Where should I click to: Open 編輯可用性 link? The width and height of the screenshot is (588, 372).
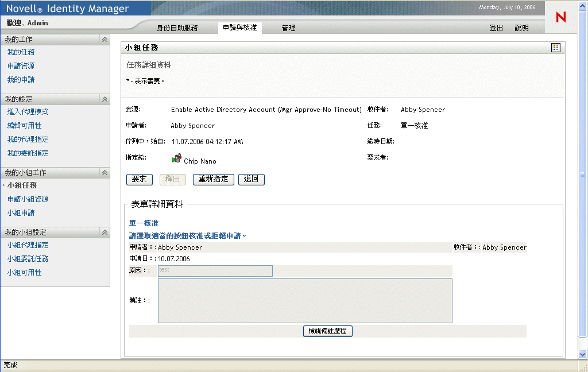[24, 126]
